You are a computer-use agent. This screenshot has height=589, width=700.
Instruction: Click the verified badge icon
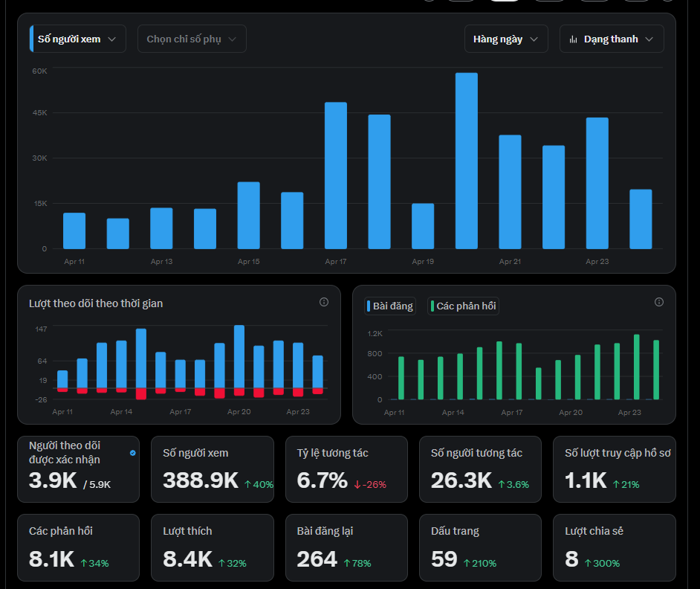[132, 453]
